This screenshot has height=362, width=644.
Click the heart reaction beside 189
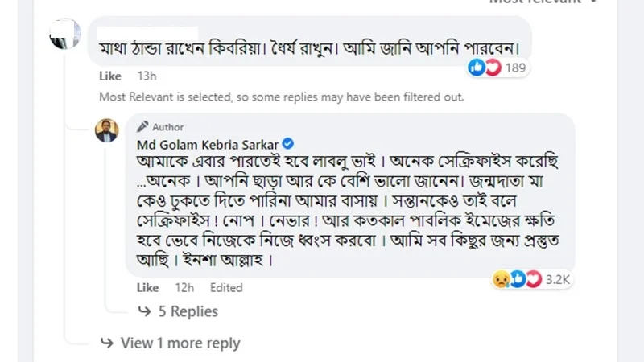492,68
